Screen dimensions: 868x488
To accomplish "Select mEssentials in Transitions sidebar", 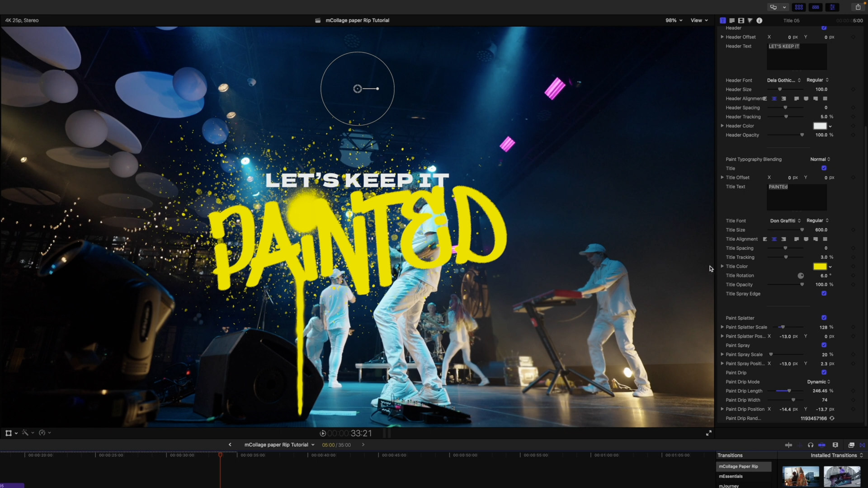I will point(731,476).
